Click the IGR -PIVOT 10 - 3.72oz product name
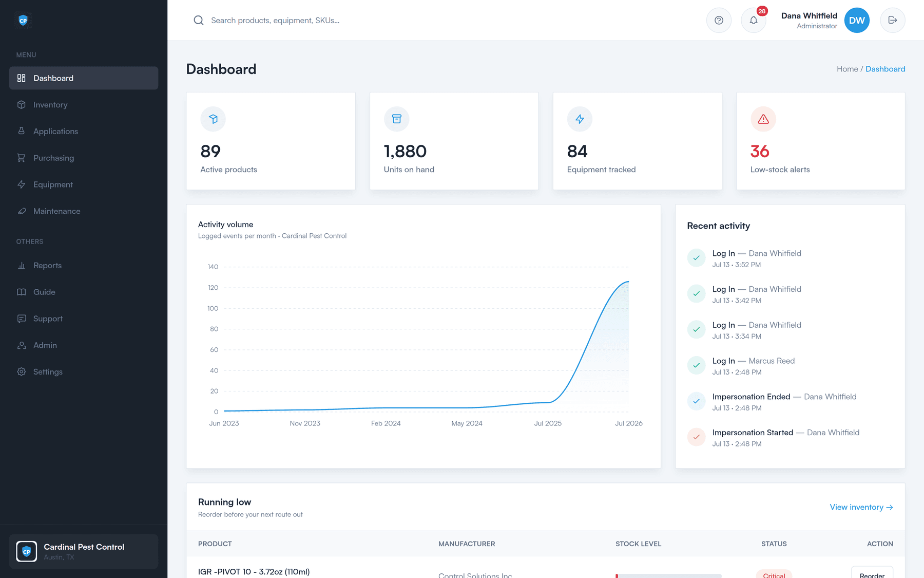 tap(254, 571)
